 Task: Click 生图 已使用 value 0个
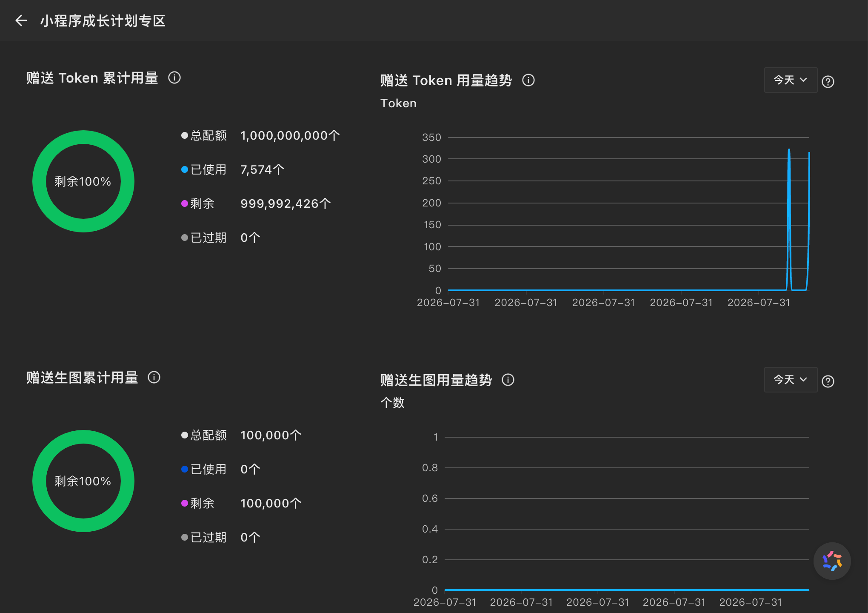[x=250, y=470]
